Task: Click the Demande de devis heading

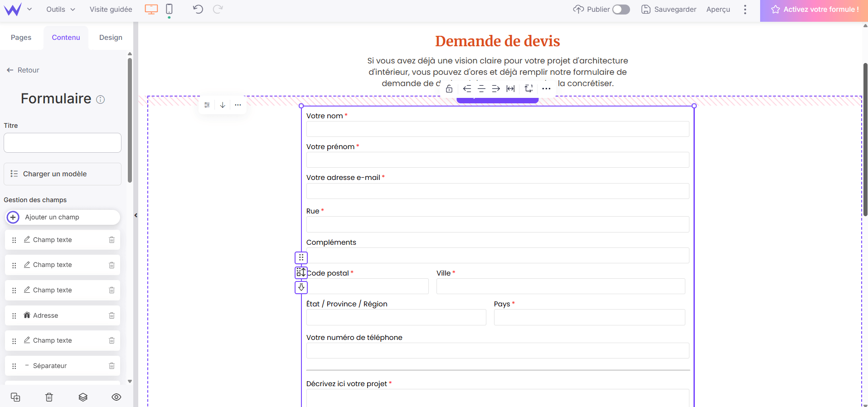Action: 498,41
